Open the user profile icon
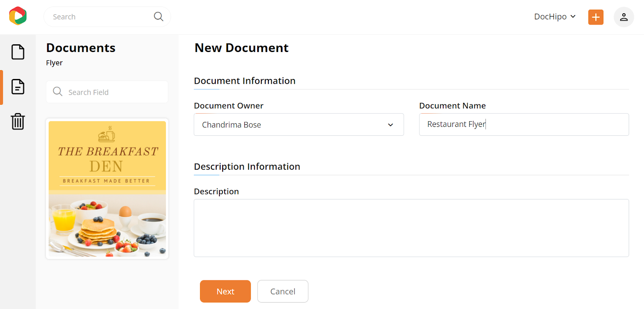Screen dimensions: 644x309 click(x=624, y=17)
